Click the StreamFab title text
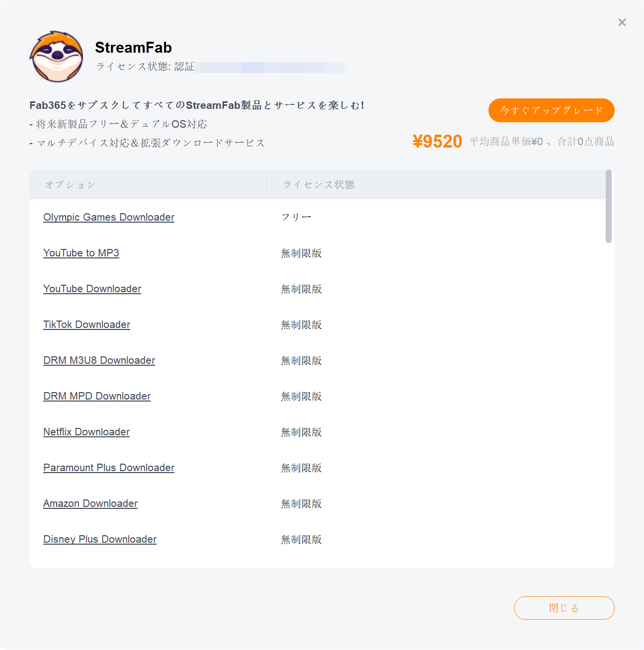The image size is (644, 650). coord(133,48)
